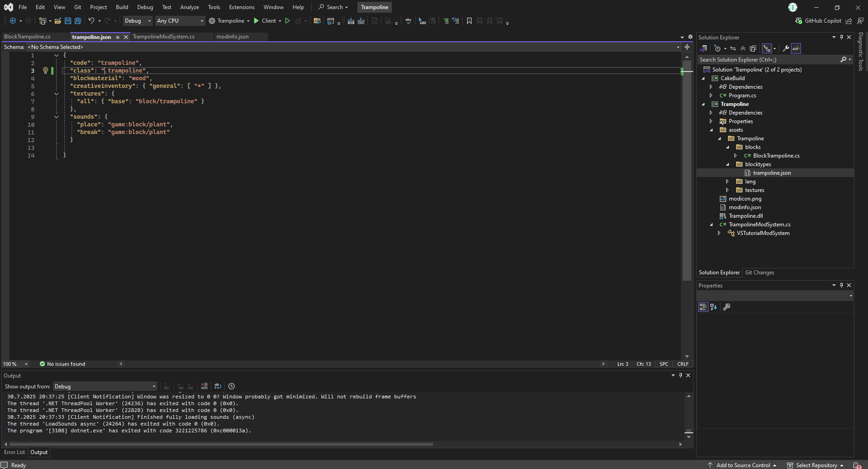Open the wrench Properties icon in Solution Explorer
868x469 pixels.
tap(786, 48)
